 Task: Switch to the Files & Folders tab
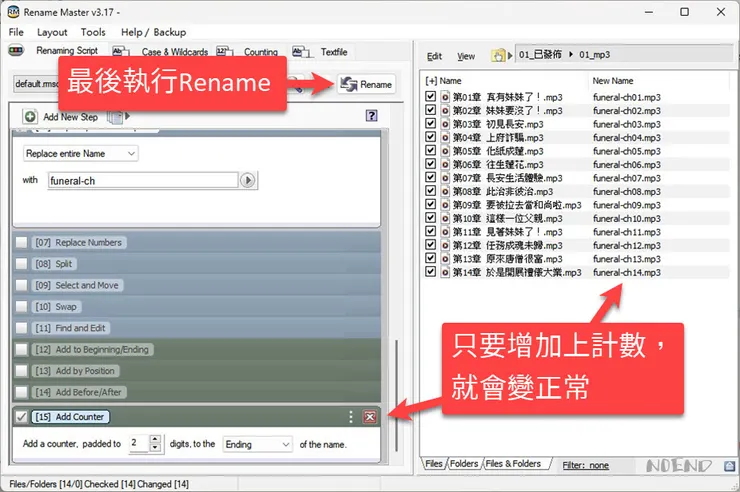point(513,464)
